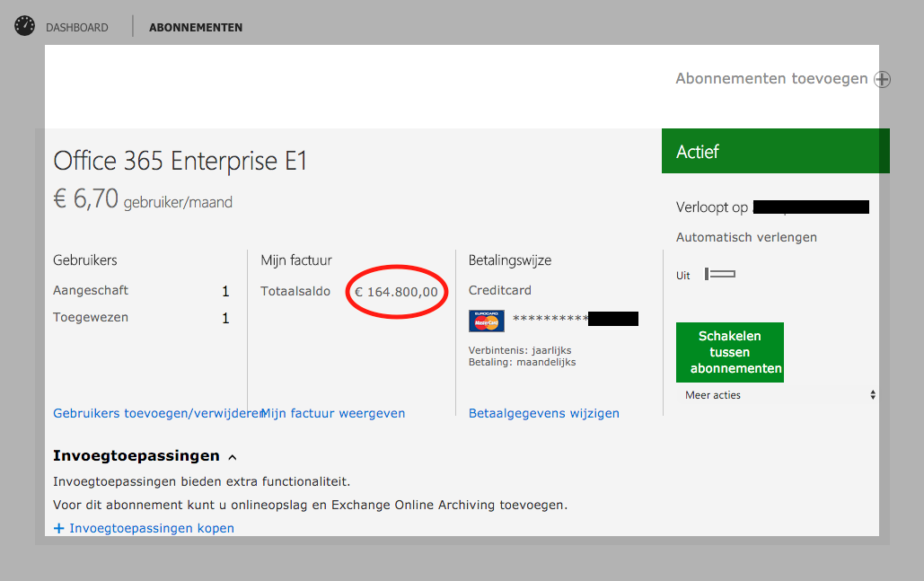Open Mijn factuur weergeven link

[333, 413]
